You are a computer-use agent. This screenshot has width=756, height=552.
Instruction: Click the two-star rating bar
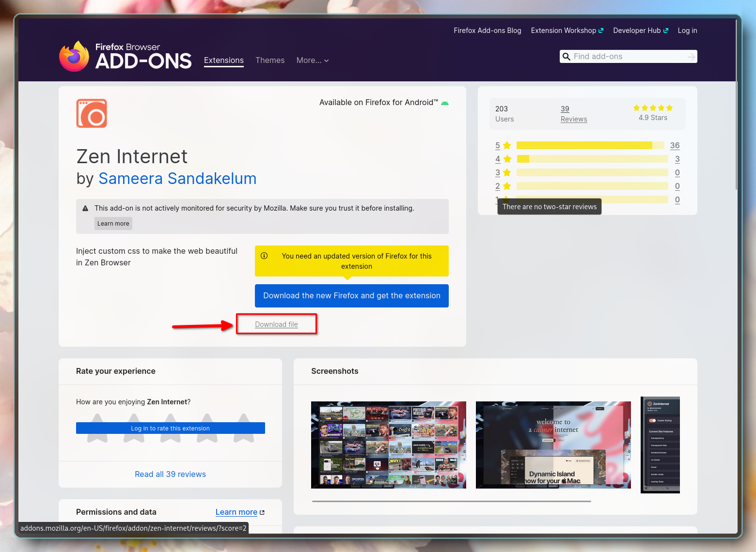[x=592, y=186]
